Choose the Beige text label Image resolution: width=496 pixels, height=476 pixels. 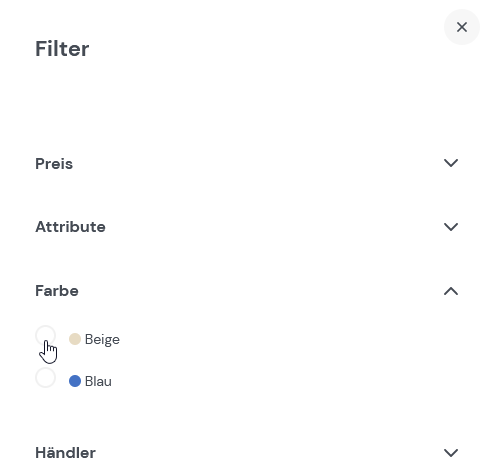[102, 339]
